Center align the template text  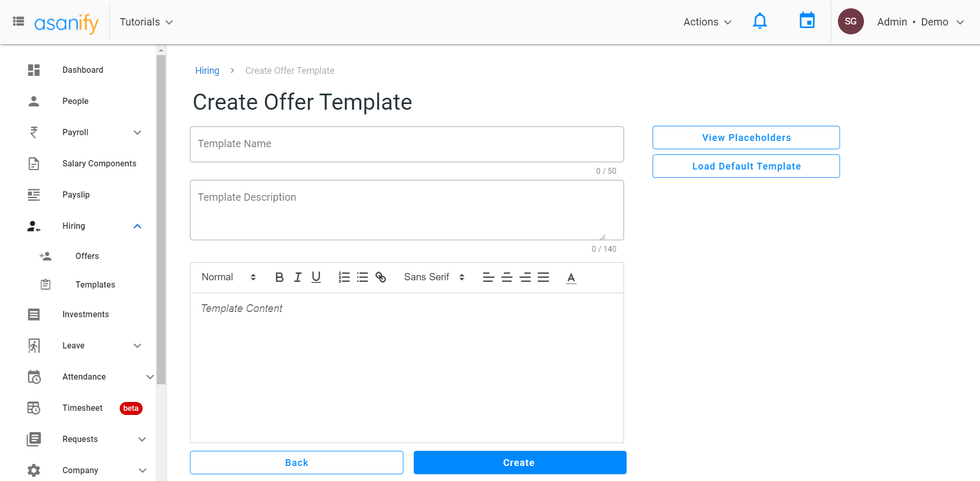506,277
